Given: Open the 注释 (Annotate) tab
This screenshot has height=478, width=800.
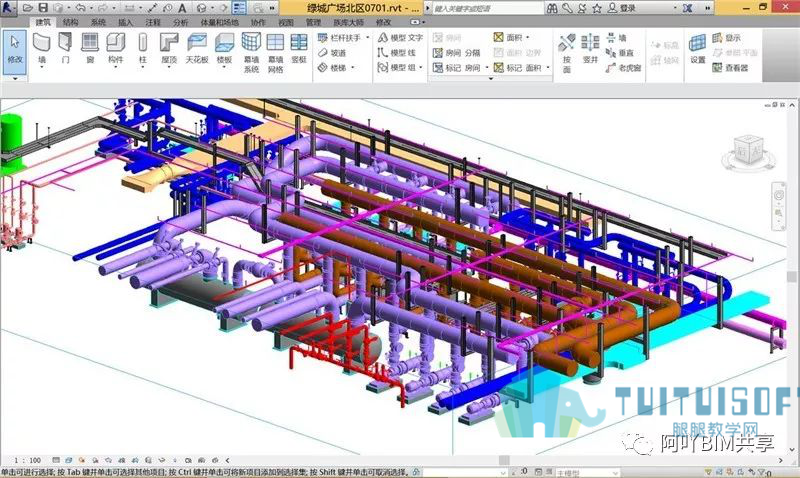Looking at the screenshot, I should pyautogui.click(x=153, y=22).
